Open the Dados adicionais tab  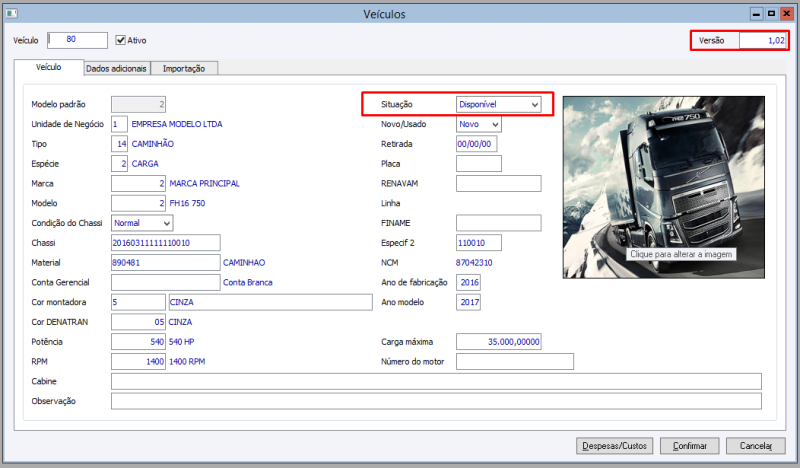tap(116, 68)
